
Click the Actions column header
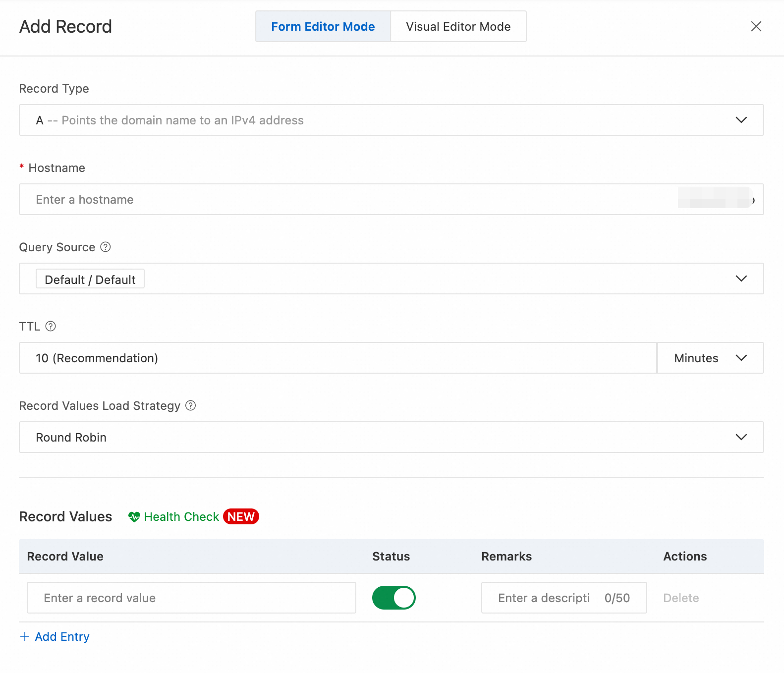[x=685, y=557]
